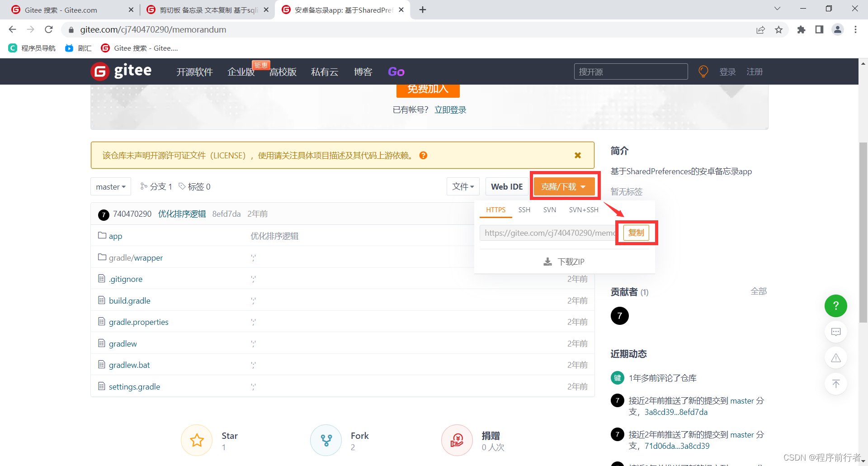Select the HTTPS clone tab
Viewport: 868px width, 466px height.
click(x=496, y=210)
